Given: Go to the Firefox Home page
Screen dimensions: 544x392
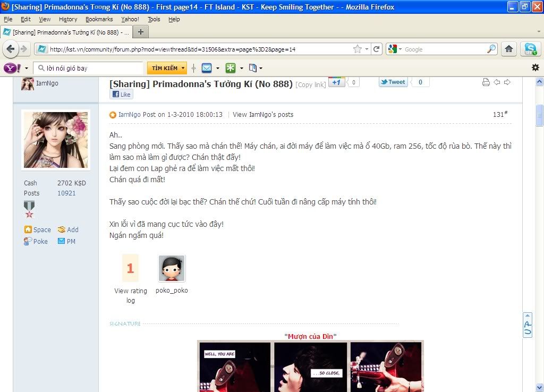Looking at the screenshot, I should pos(509,49).
